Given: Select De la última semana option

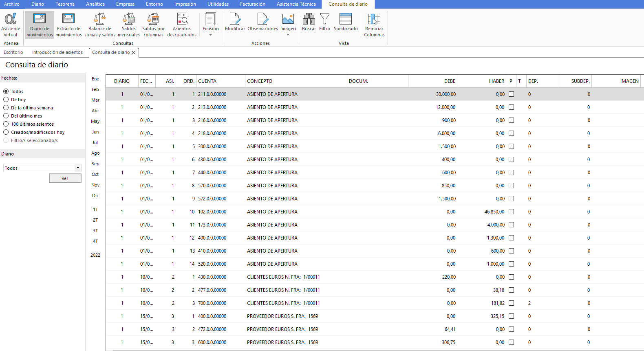Looking at the screenshot, I should coord(6,108).
